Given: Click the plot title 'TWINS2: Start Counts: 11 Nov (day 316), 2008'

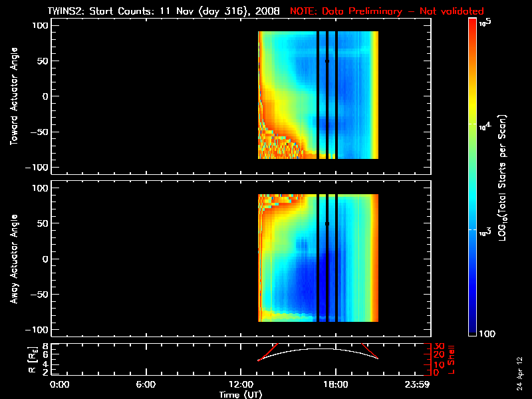Looking at the screenshot, I should coord(164,11).
